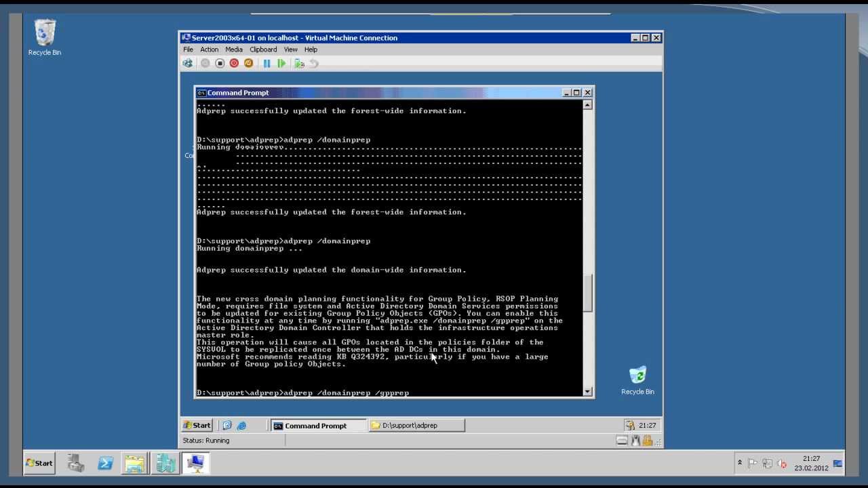Image resolution: width=868 pixels, height=488 pixels.
Task: Take a snapshot of the VM
Action: click(299, 63)
